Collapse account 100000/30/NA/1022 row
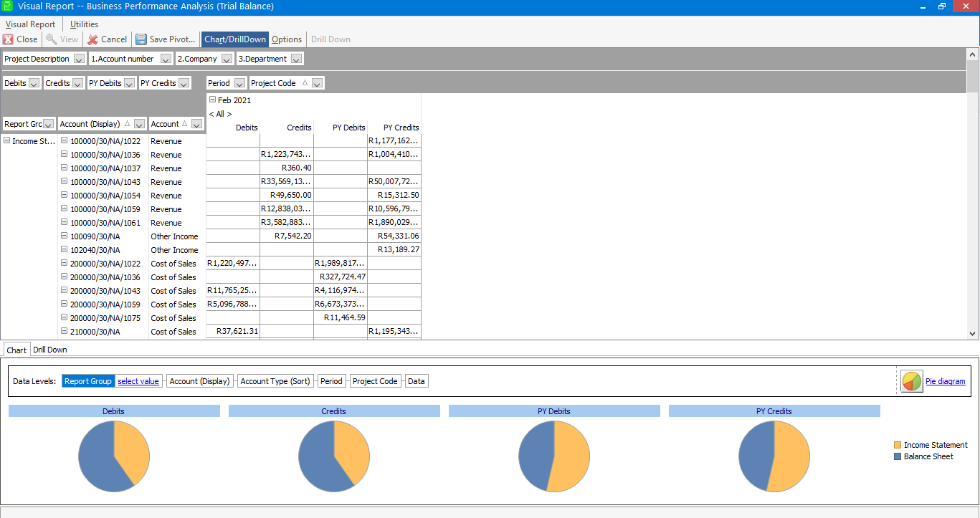Viewport: 980px width, 518px height. click(65, 141)
